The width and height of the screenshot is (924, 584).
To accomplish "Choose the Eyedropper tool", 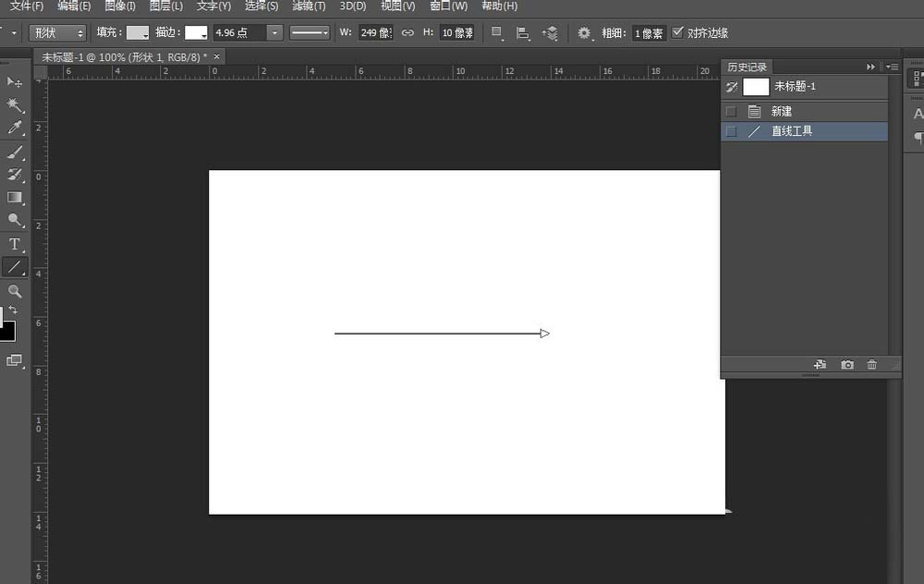I will tap(15, 128).
